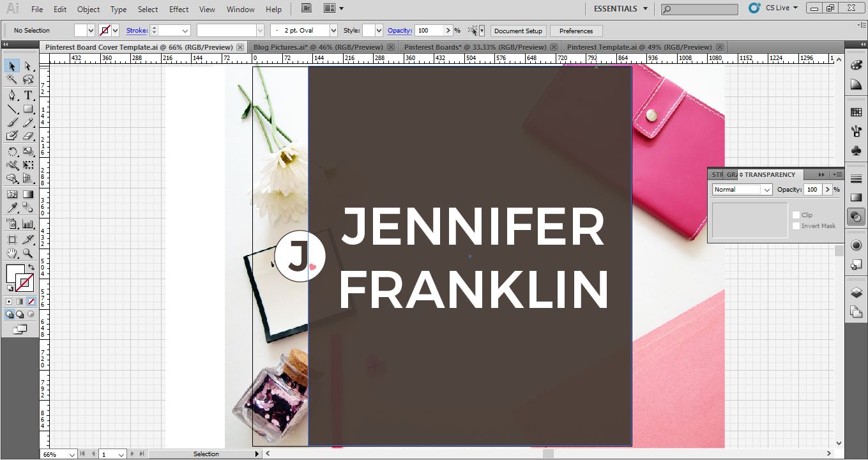Select the Rectangle tool
Screen dimensions: 868x460
pyautogui.click(x=28, y=109)
